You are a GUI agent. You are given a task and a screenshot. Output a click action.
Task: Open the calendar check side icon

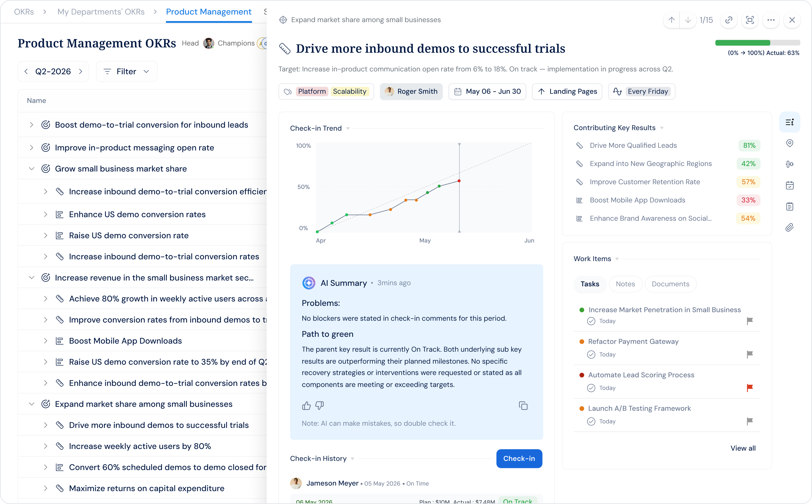click(789, 185)
